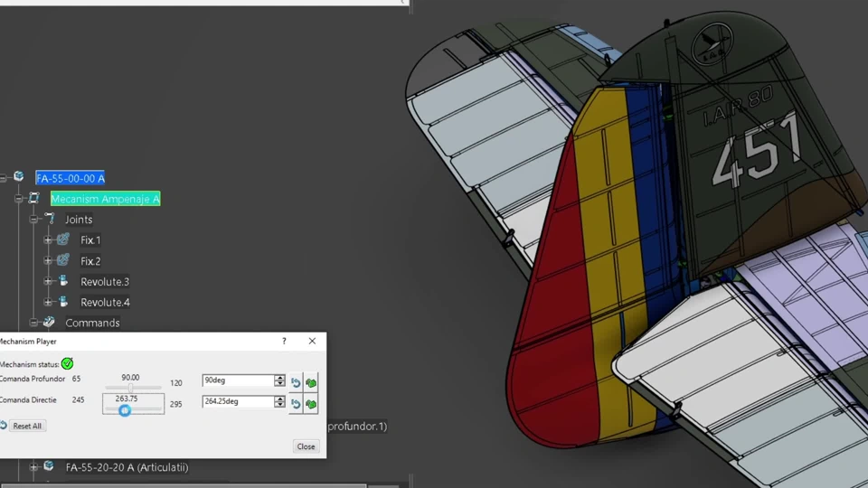Click the Comanda Profundor label

tap(33, 379)
